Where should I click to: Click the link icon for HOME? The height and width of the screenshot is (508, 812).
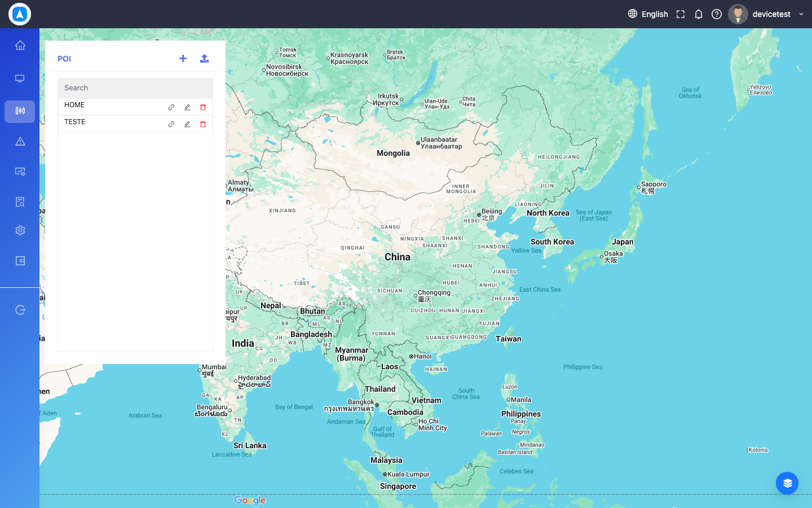[x=171, y=107]
